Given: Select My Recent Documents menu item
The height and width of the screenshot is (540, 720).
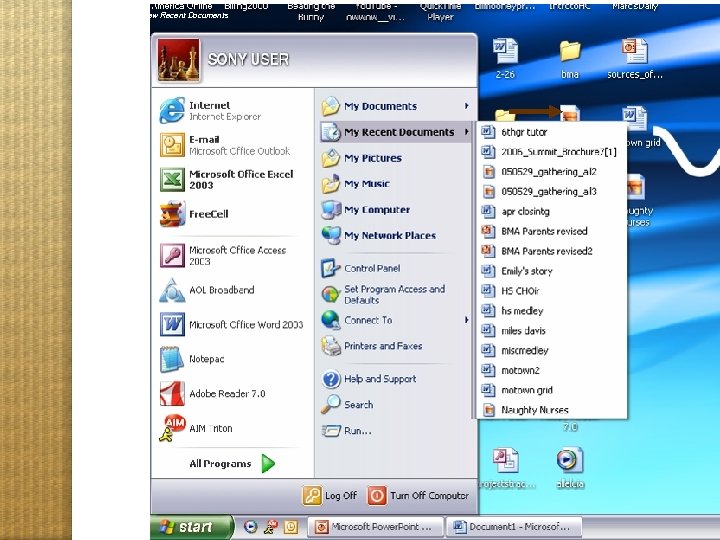Looking at the screenshot, I should [x=396, y=132].
